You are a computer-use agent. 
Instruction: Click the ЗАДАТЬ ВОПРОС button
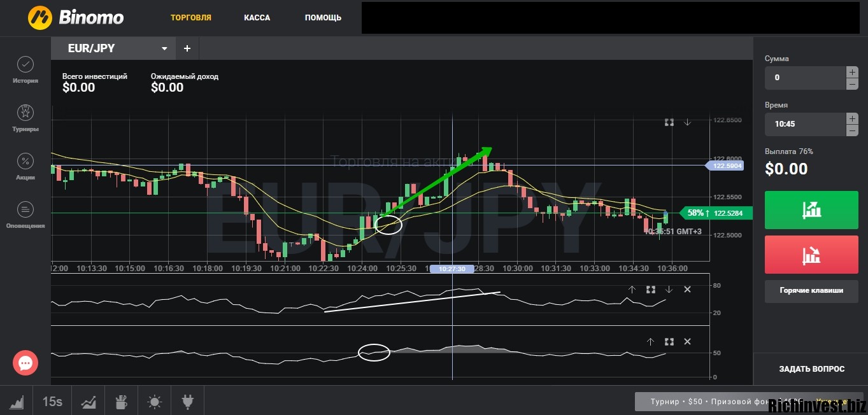(811, 369)
